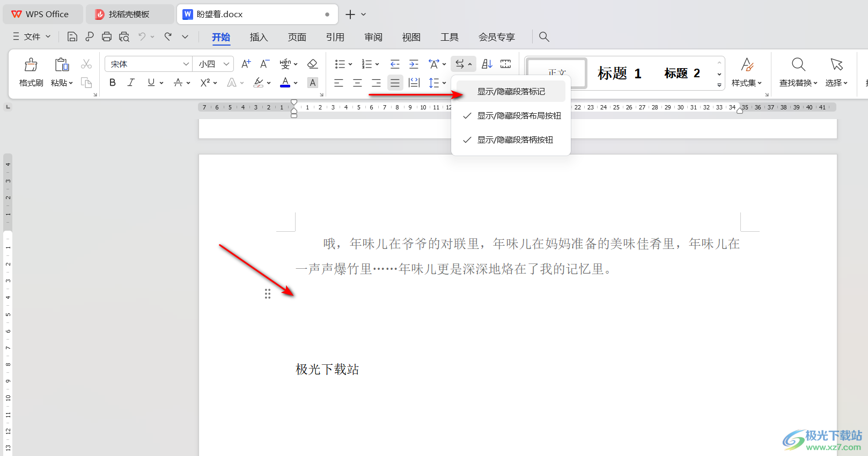Screen dimensions: 868x456
Task: Click the Cut scissors icon
Action: click(86, 64)
